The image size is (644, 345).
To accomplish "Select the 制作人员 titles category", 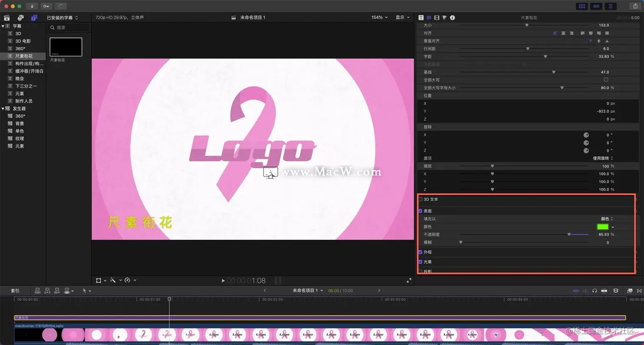I will tap(24, 101).
